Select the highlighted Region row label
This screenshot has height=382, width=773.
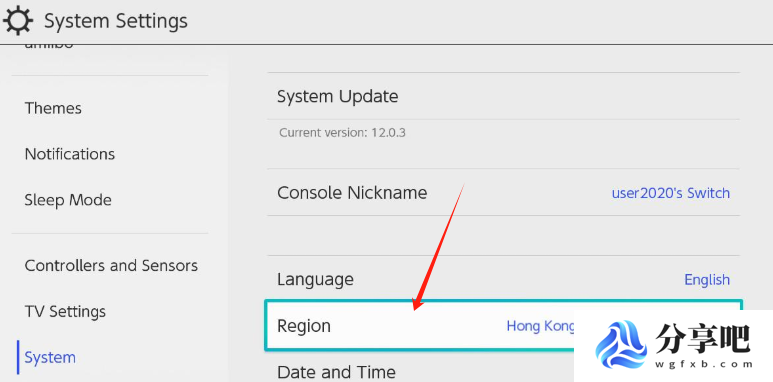(304, 326)
